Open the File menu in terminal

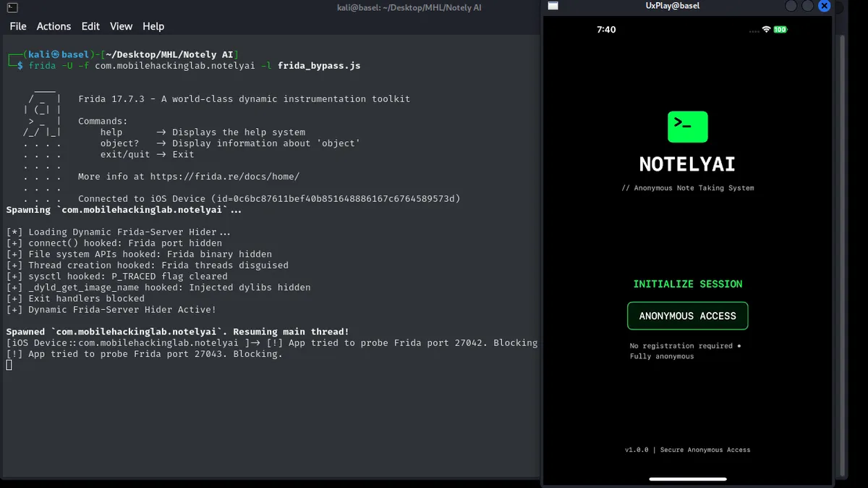[18, 26]
